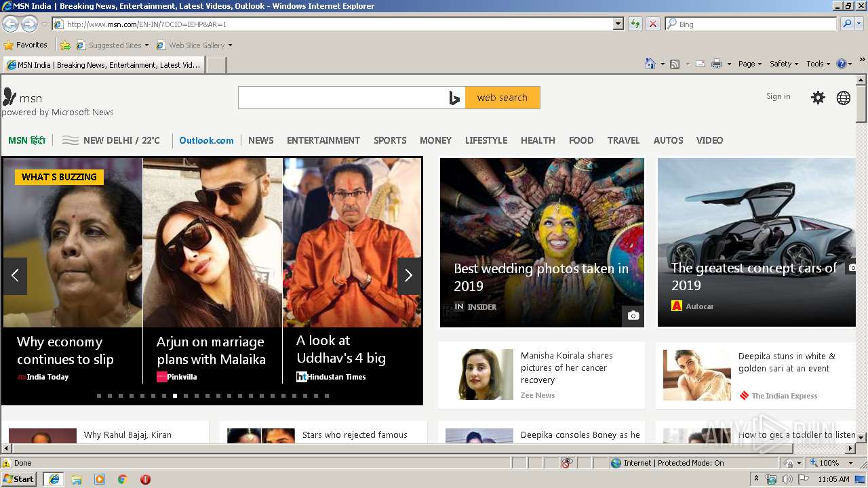This screenshot has width=868, height=488.
Task: Open MSN settings gear icon
Action: coord(818,98)
